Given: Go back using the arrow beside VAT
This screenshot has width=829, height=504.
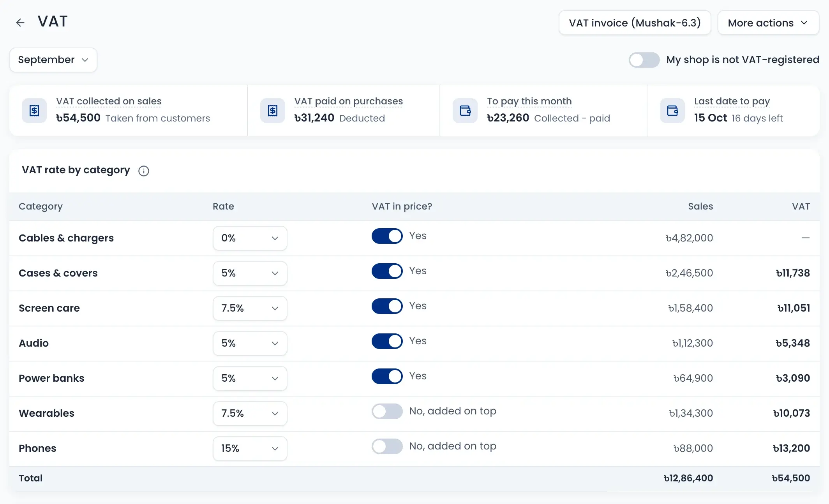Looking at the screenshot, I should pos(20,23).
